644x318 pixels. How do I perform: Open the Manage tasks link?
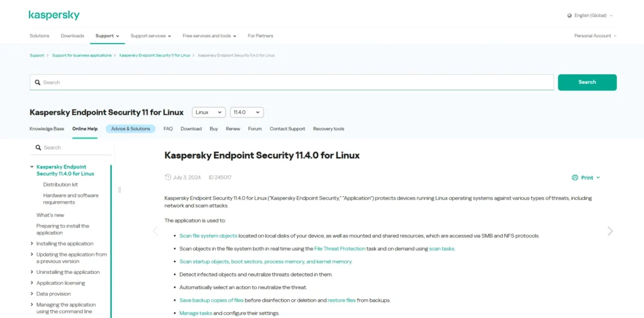(196, 314)
